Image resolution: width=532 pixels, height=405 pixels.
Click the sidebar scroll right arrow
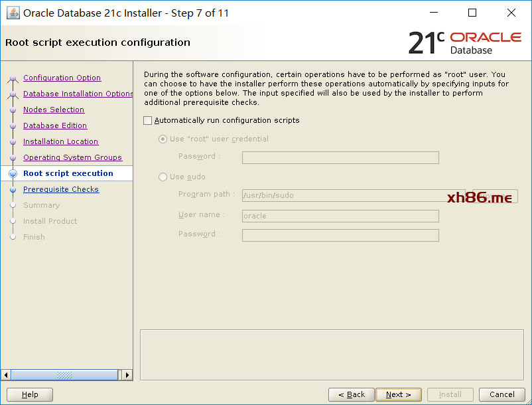(127, 375)
